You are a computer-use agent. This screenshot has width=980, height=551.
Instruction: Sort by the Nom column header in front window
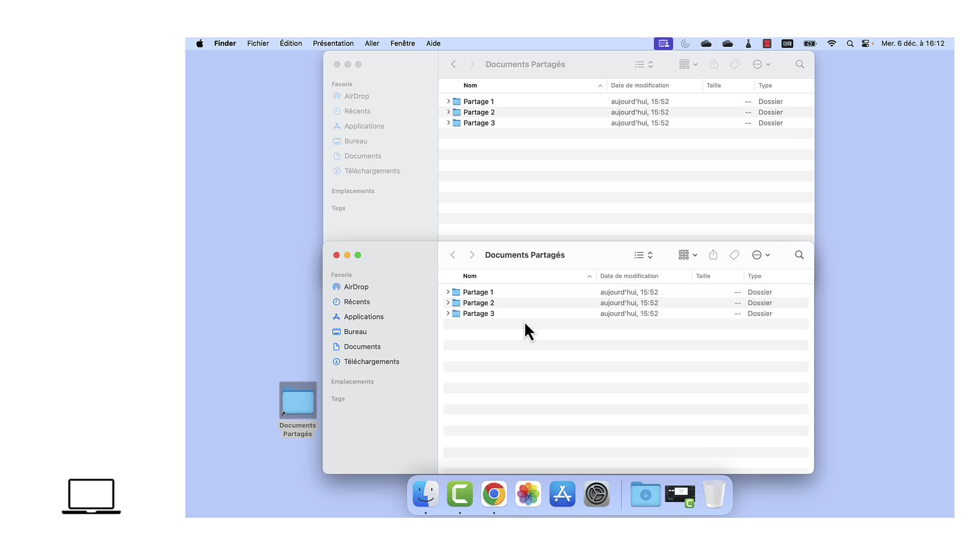click(x=470, y=276)
